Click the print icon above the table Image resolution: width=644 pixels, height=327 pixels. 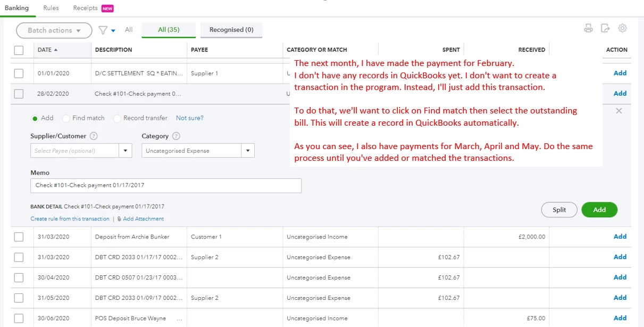[x=588, y=29]
